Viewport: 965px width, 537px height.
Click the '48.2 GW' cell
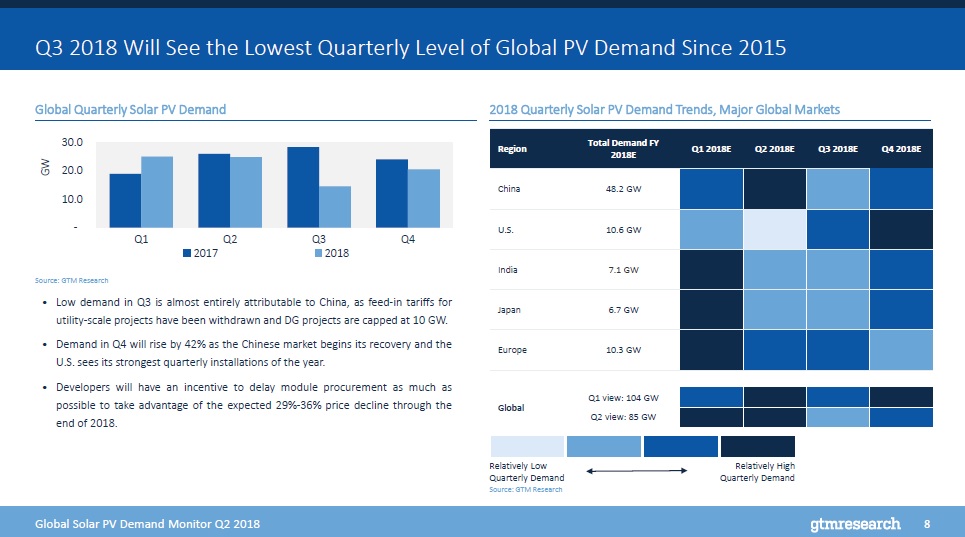[623, 189]
